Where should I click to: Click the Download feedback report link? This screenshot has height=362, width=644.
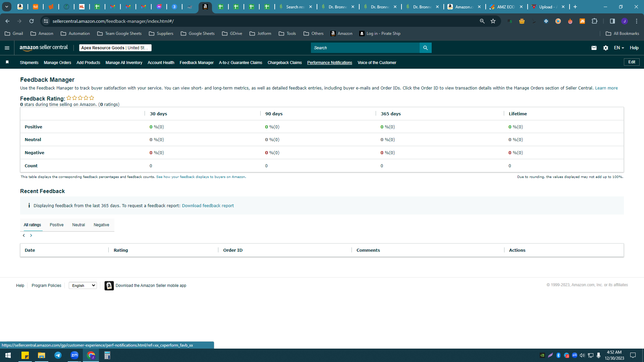click(x=208, y=206)
